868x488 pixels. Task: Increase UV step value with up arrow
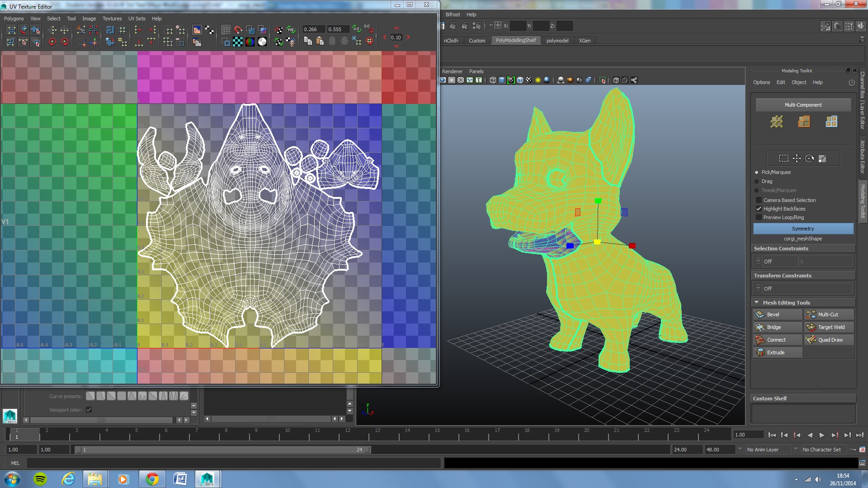(x=396, y=28)
